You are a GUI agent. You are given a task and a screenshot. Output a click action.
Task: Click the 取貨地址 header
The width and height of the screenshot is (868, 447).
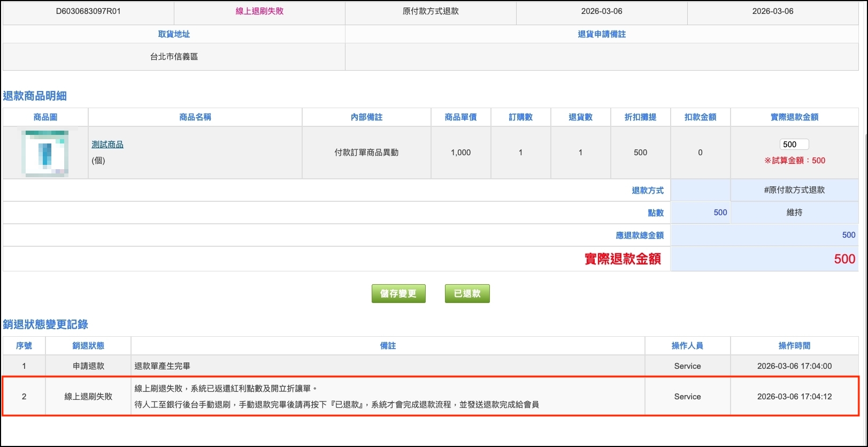pos(174,34)
